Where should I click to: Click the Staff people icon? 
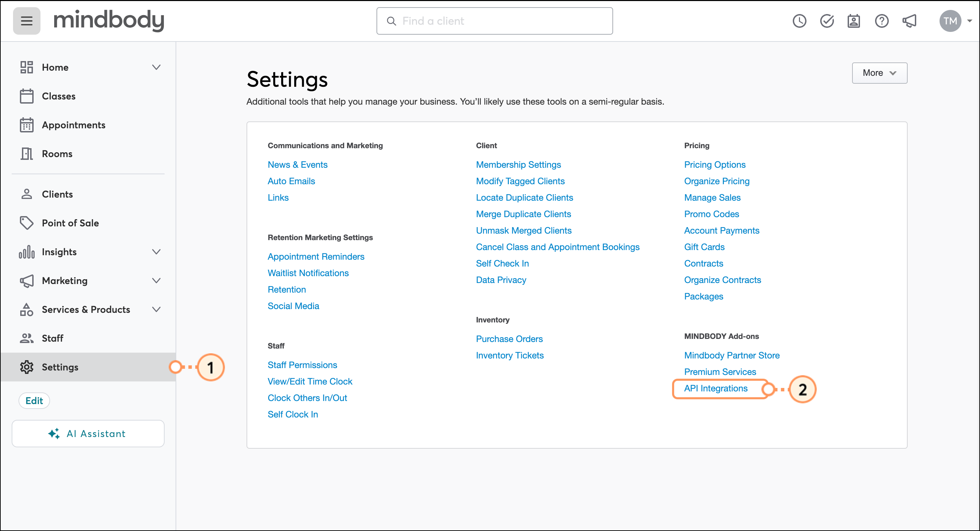27,339
